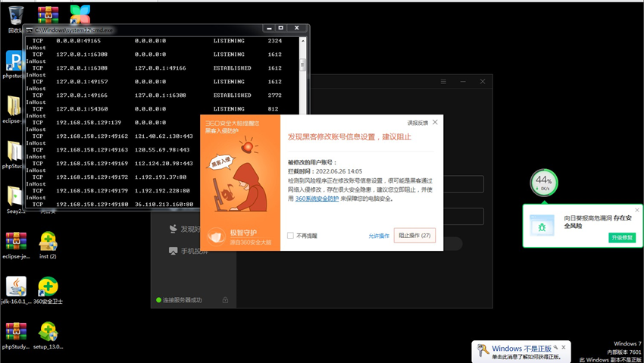644x363 pixels.
Task: Run the setup_13.0... installer icon
Action: [48, 331]
